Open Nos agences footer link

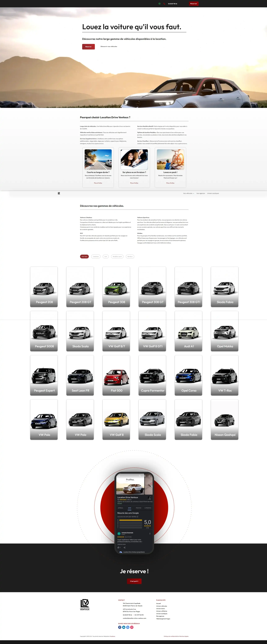tap(160, 616)
